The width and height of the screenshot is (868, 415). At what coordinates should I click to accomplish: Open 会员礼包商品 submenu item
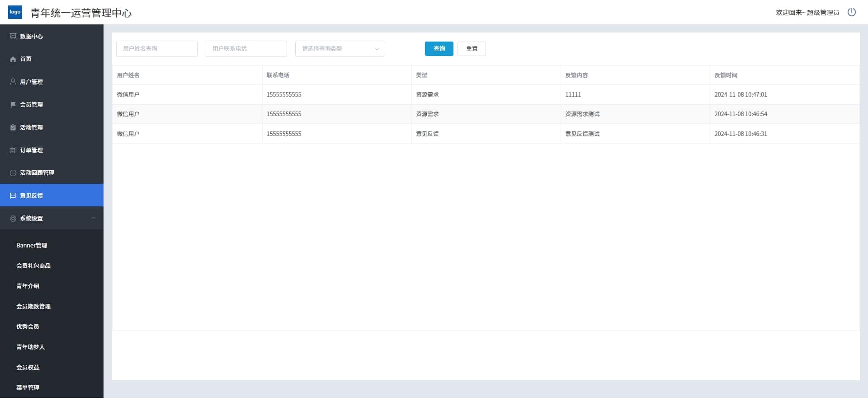52,266
